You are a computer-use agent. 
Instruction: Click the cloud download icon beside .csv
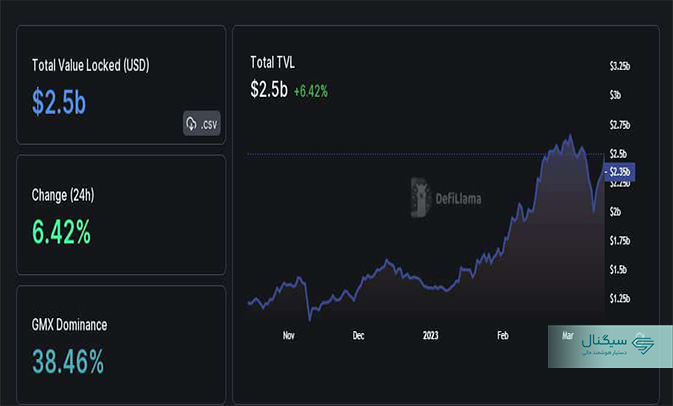[191, 124]
